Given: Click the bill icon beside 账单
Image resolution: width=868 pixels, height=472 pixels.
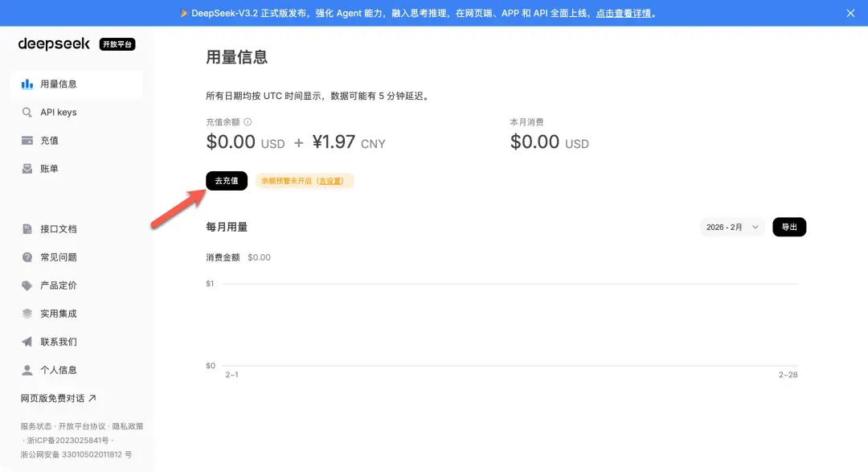Looking at the screenshot, I should pos(27,169).
